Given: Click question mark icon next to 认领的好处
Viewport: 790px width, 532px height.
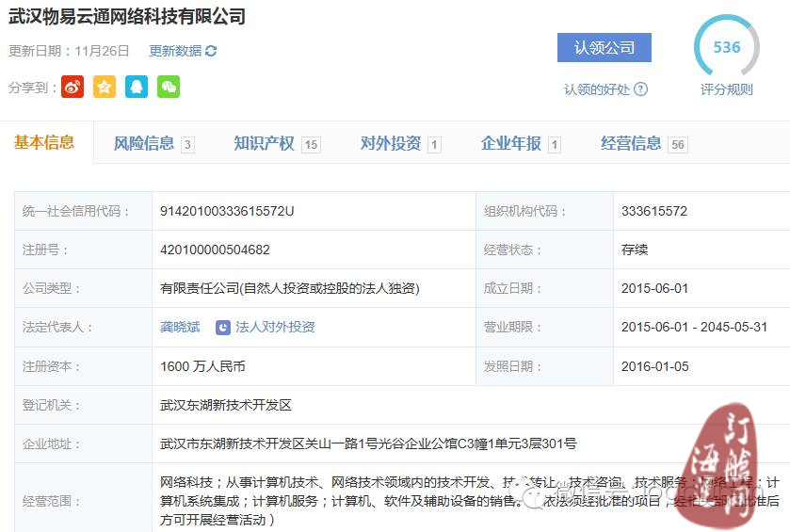Looking at the screenshot, I should click(x=640, y=89).
